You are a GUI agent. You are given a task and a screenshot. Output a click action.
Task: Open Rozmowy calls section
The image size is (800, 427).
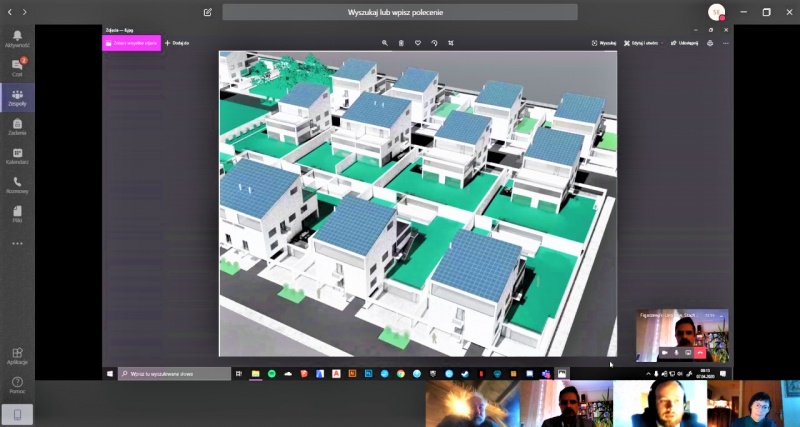[17, 185]
